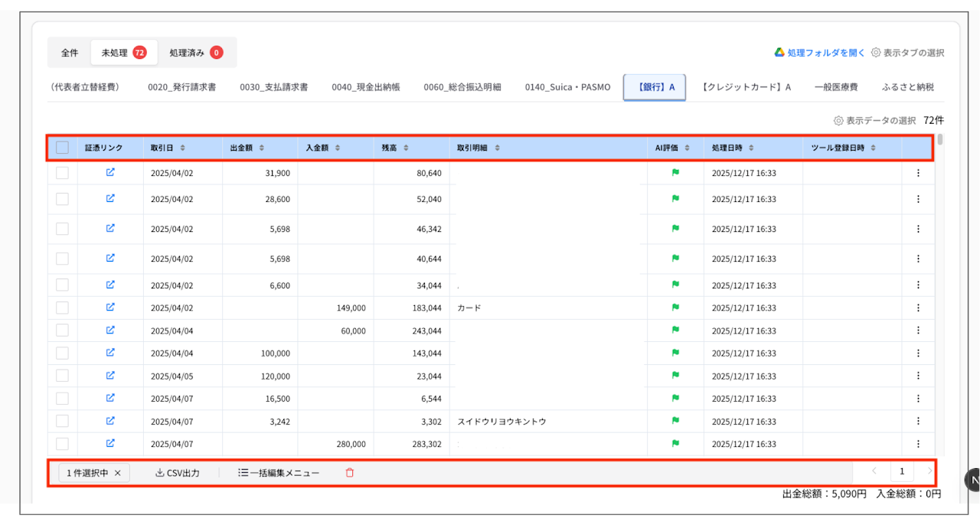Open evidence link for row with balance 243,044
Screen dimensions: 980x531
(x=110, y=331)
